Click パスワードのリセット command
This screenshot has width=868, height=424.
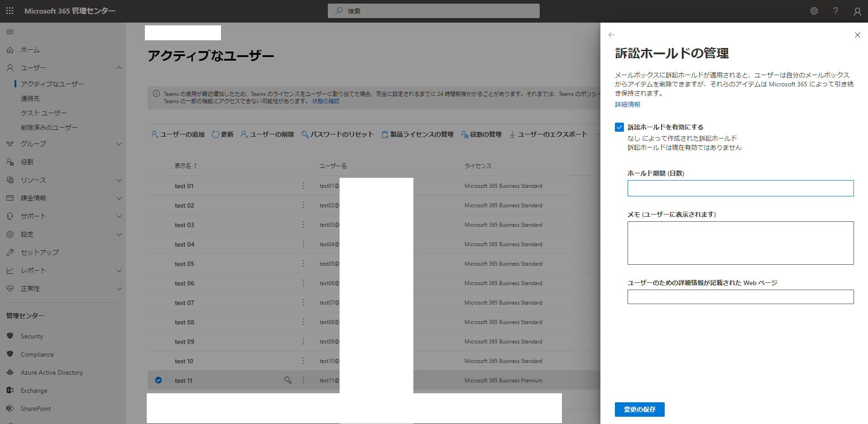338,134
